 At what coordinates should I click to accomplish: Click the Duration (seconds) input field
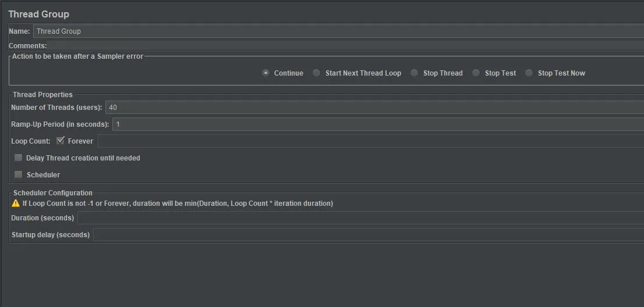click(x=360, y=218)
